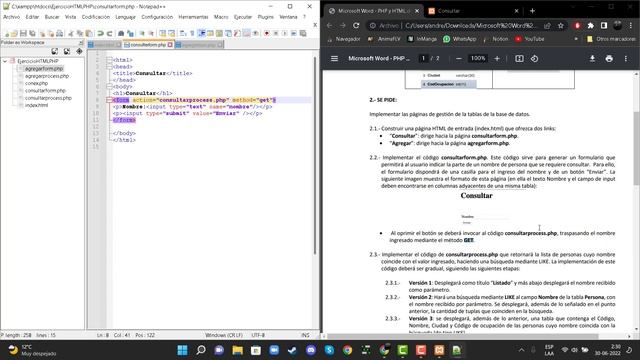640x360 pixels.
Task: Open the Archivo menu in Notepad++
Action: [11, 17]
